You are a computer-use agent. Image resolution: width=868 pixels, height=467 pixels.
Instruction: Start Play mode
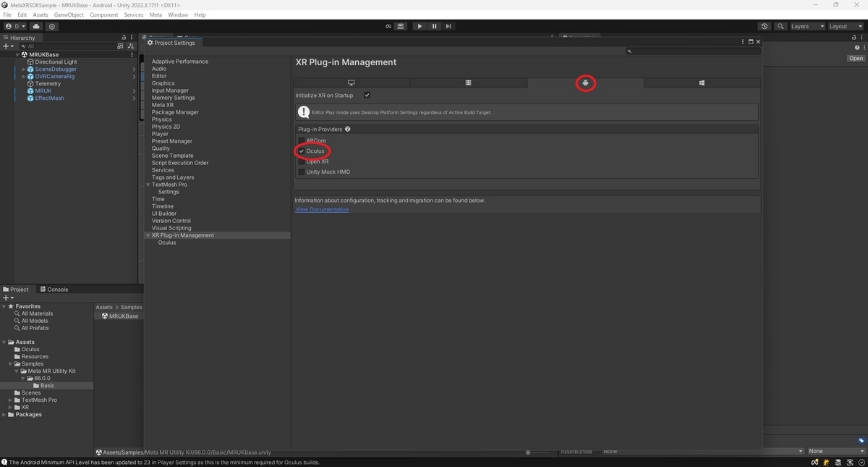420,26
